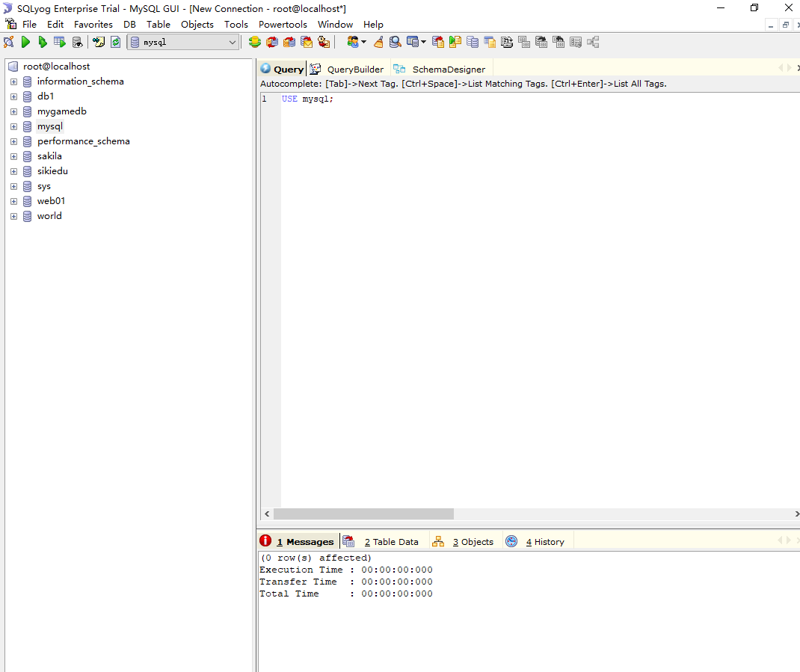
Task: Expand the web01 database node
Action: click(13, 202)
